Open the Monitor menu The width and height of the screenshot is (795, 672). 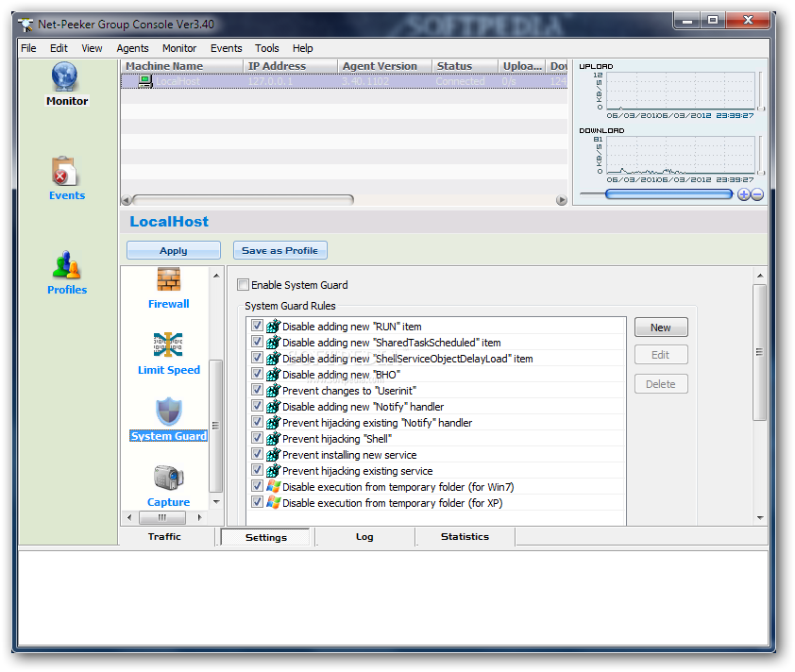pyautogui.click(x=179, y=48)
